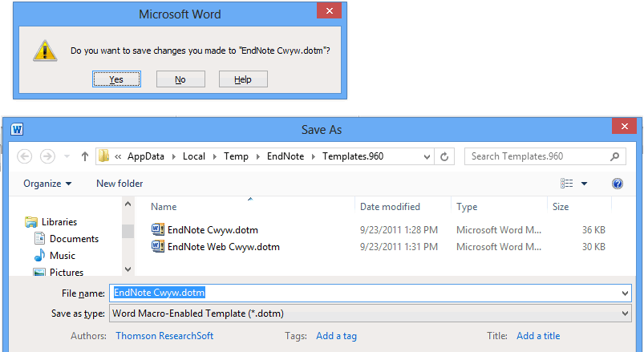Select file EndNote Web Cwyw.dotm
This screenshot has width=644, height=352.
(x=224, y=247)
